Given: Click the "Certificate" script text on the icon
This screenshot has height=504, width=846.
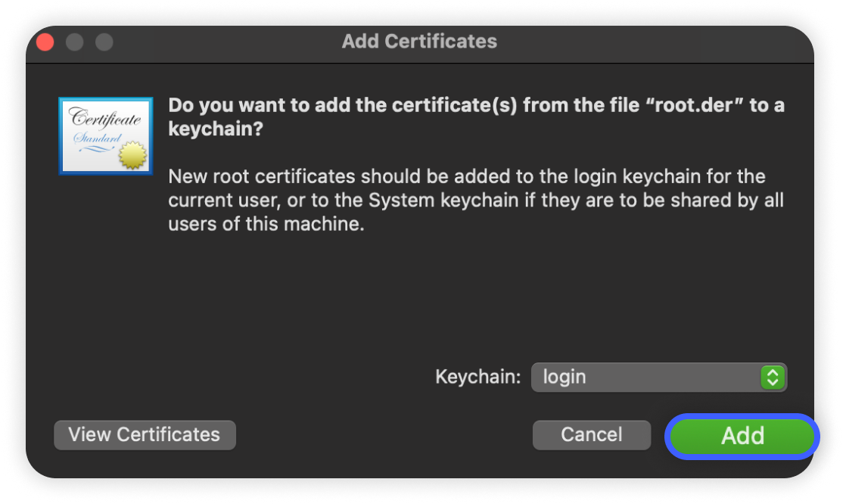Looking at the screenshot, I should click(105, 119).
